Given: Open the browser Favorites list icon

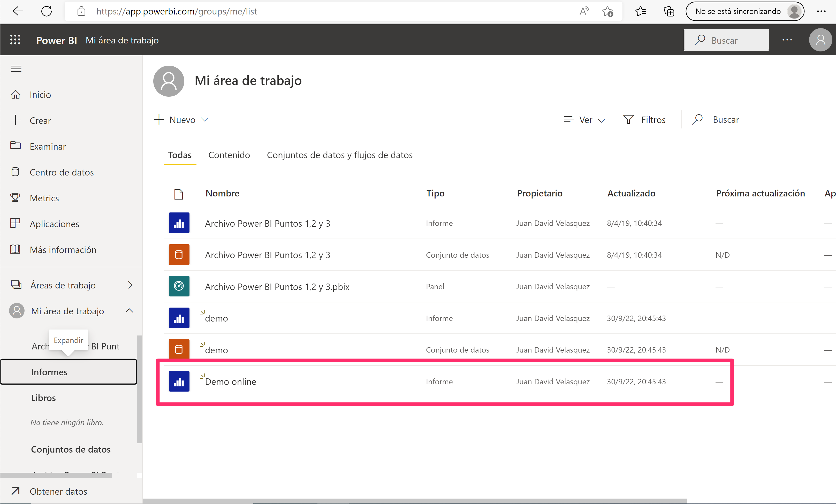Looking at the screenshot, I should tap(641, 11).
